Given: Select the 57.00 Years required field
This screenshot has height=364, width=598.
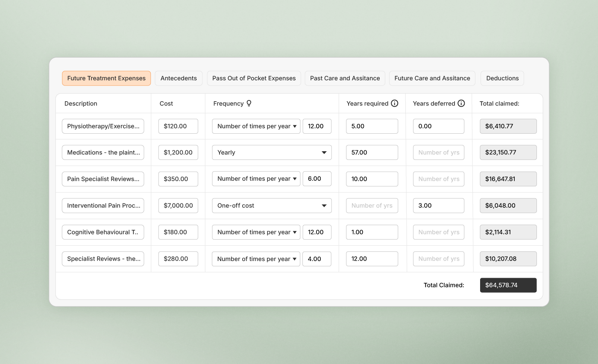Looking at the screenshot, I should [372, 152].
